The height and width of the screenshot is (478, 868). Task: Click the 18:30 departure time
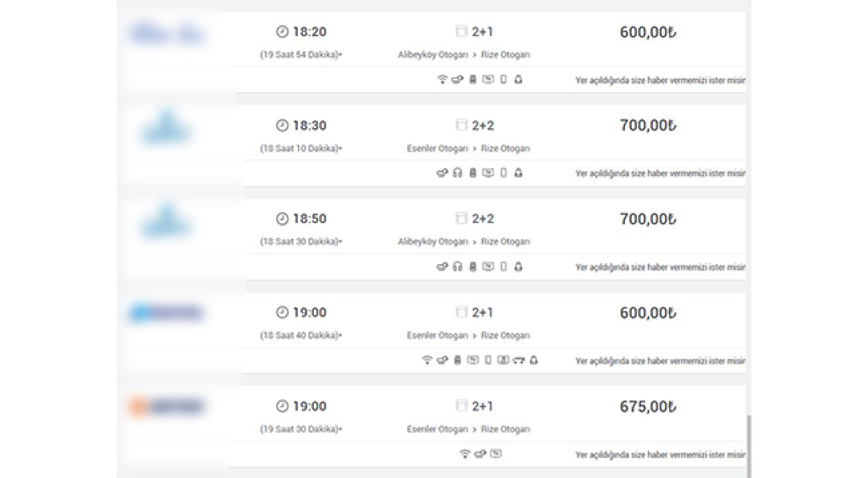309,125
